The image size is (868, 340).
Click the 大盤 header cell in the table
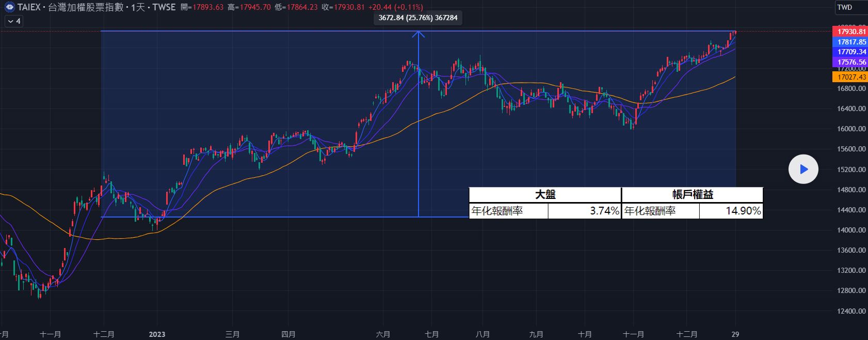(x=545, y=195)
